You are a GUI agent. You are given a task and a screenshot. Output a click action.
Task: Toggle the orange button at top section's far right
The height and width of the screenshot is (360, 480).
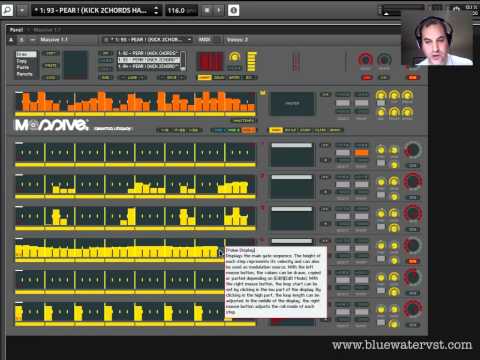(412, 77)
